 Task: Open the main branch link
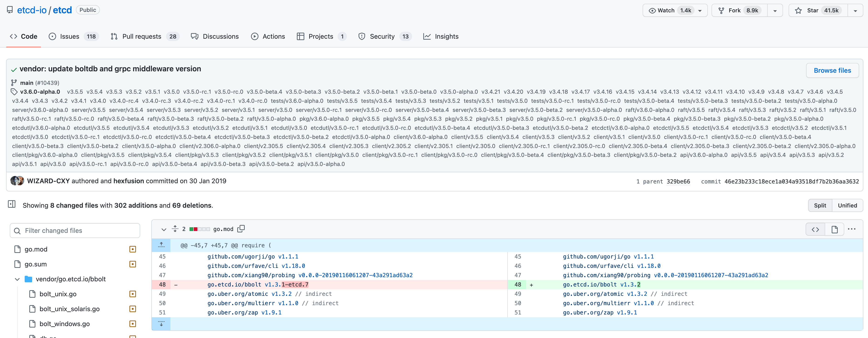pos(27,83)
